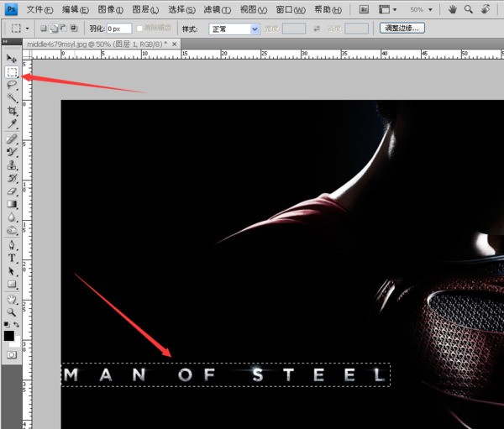Select the Eyedropper tool
The width and height of the screenshot is (504, 429).
pyautogui.click(x=12, y=123)
